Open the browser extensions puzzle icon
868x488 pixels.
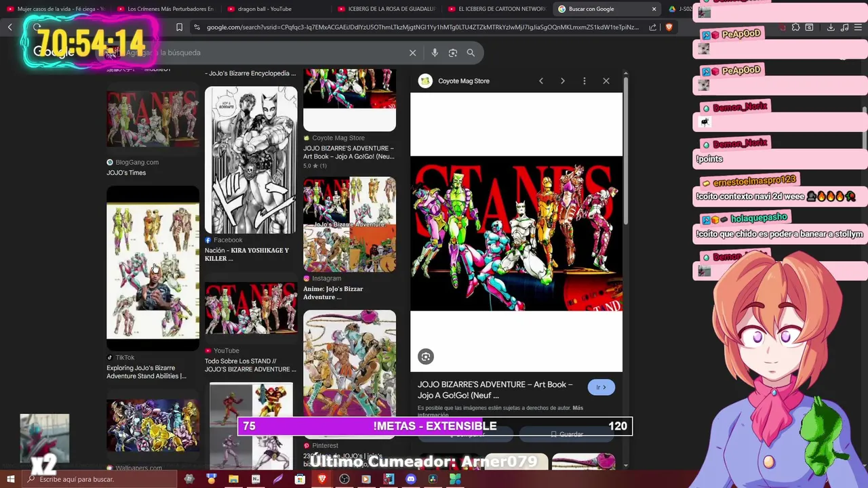795,27
